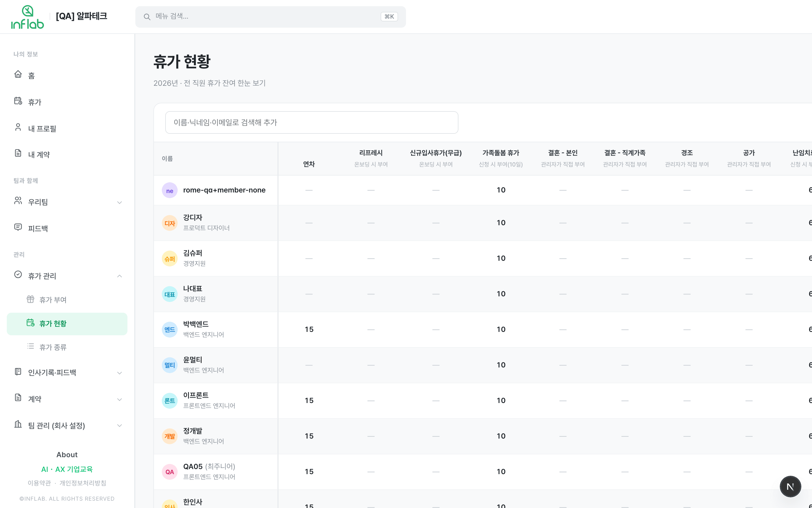Viewport: 812px width, 508px height.
Task: Click the 대표 avatar of 나대표
Action: (170, 294)
